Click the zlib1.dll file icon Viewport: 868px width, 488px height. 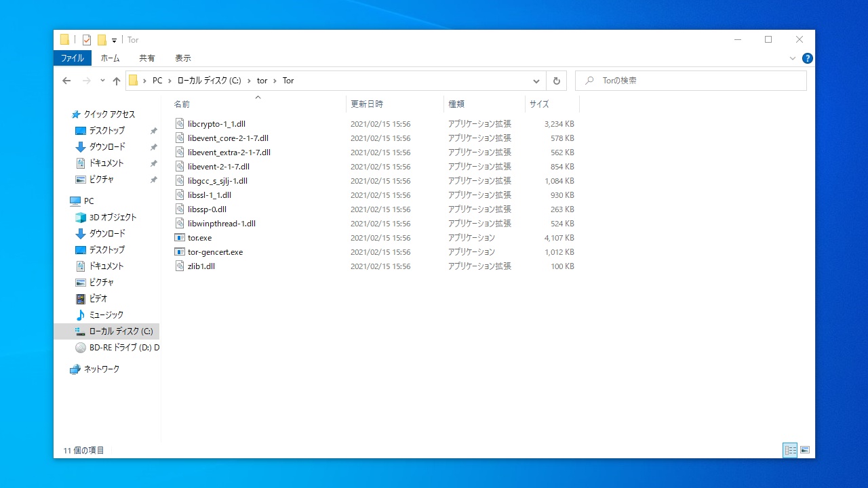(180, 266)
